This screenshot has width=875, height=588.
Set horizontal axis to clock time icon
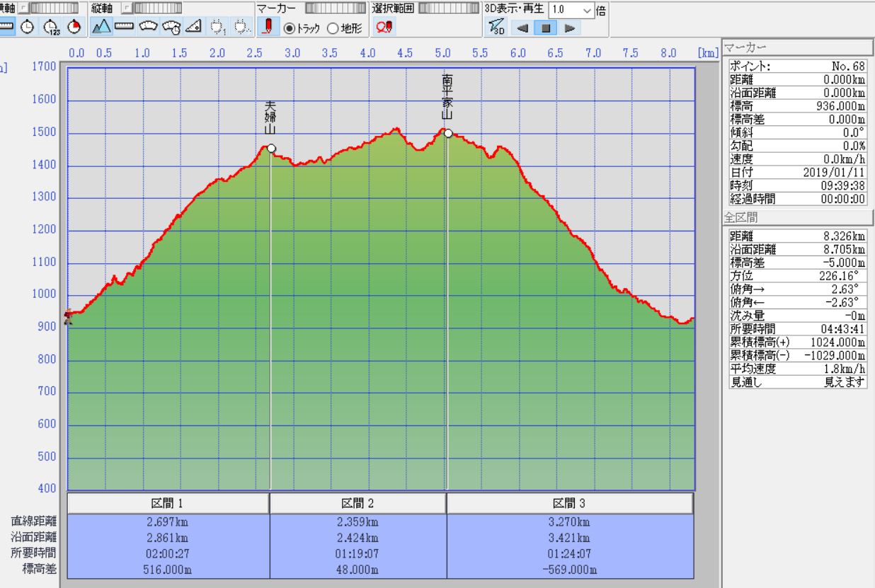28,28
